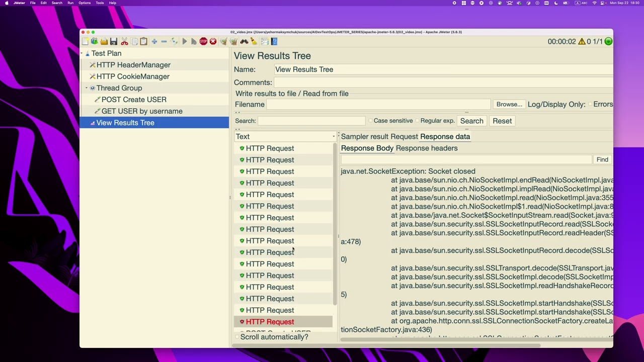Image resolution: width=644 pixels, height=362 pixels.
Task: Clear all results with second broom-gear icon
Action: 233,42
